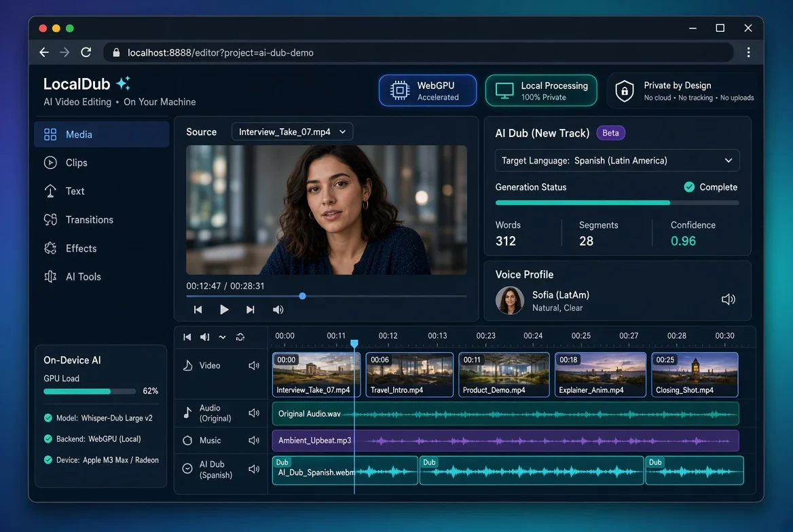Image resolution: width=793 pixels, height=532 pixels.
Task: Go back in browser history
Action: click(x=44, y=53)
